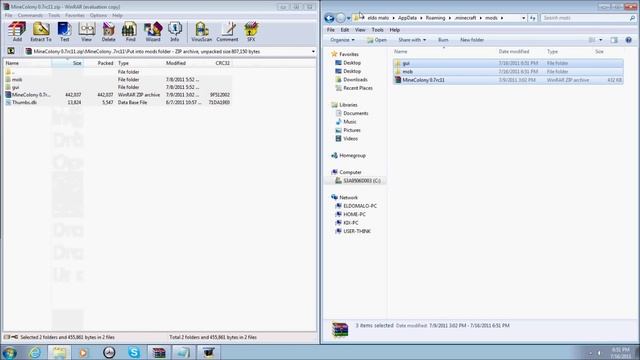640x360 pixels.
Task: Click Explorer Forward navigation button
Action: click(x=340, y=18)
